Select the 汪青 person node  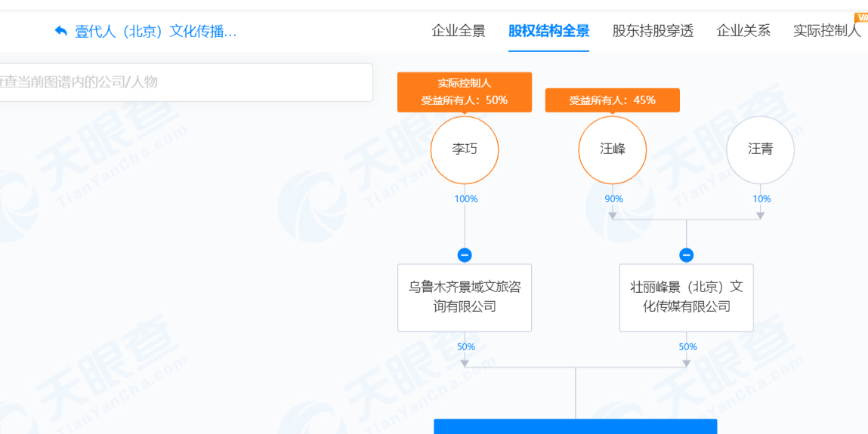pos(760,150)
